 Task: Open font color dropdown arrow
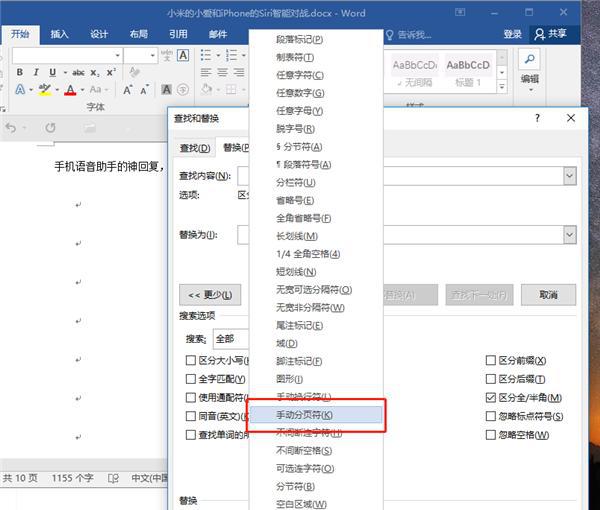pos(82,90)
